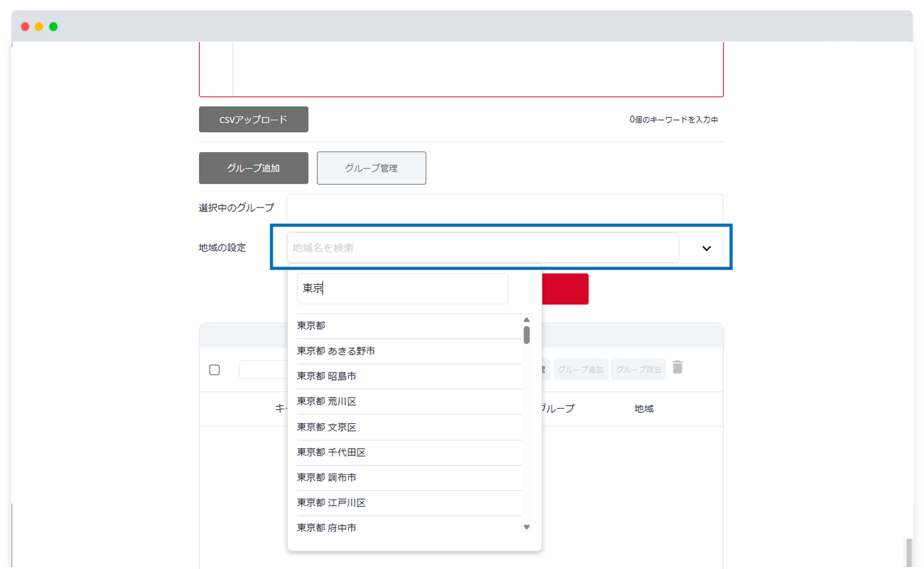924x569 pixels.
Task: Click the グループ管理 button
Action: pyautogui.click(x=371, y=168)
